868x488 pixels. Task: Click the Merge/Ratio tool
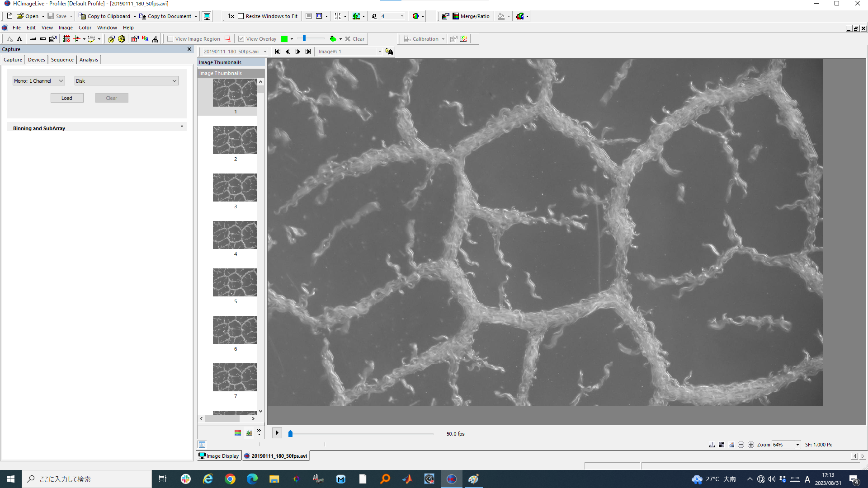pos(471,16)
